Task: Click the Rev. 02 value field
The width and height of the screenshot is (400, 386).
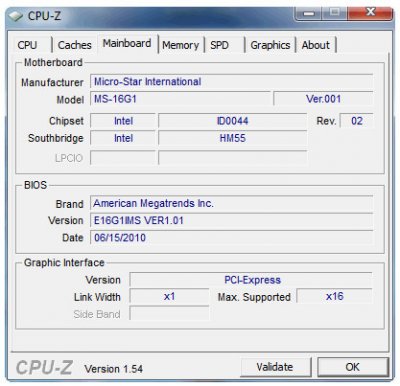Action: click(x=356, y=121)
